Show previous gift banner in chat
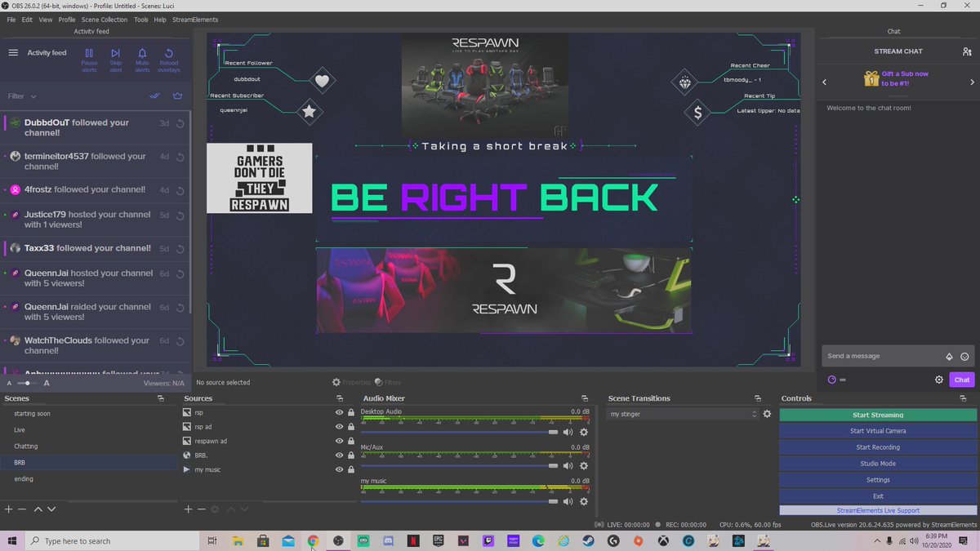This screenshot has width=980, height=551. pyautogui.click(x=824, y=82)
